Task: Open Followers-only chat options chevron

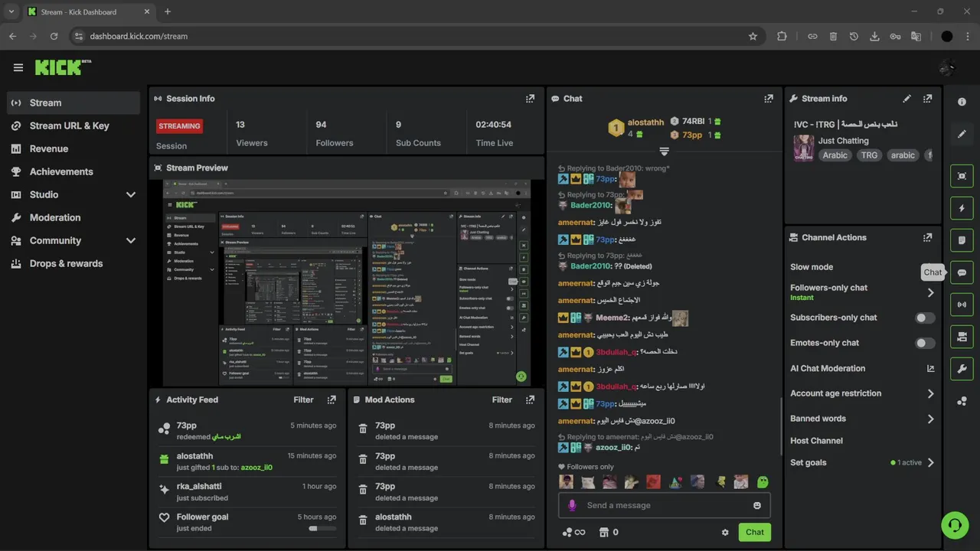Action: click(x=931, y=292)
